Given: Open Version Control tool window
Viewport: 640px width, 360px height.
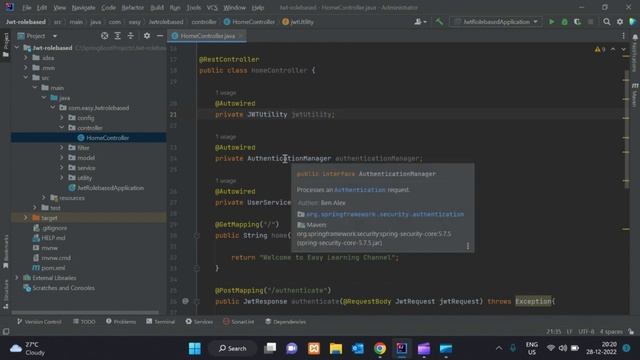Looking at the screenshot, I should click(39, 322).
